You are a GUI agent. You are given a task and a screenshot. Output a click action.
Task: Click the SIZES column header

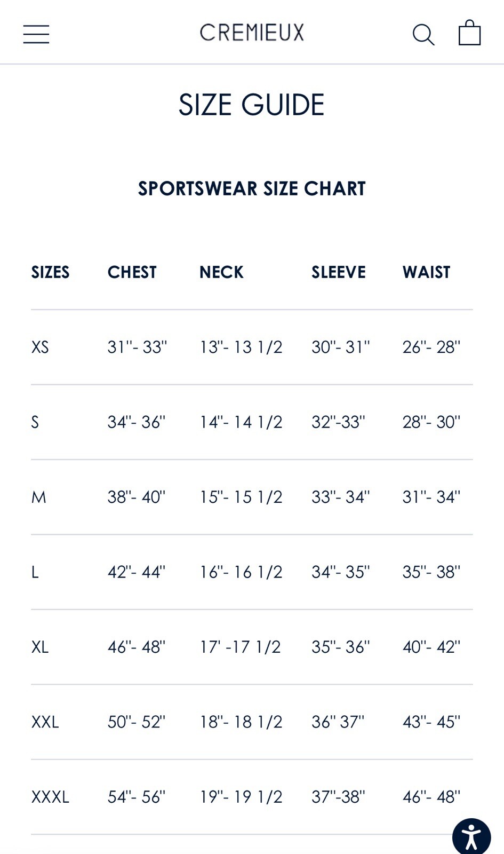click(x=50, y=272)
